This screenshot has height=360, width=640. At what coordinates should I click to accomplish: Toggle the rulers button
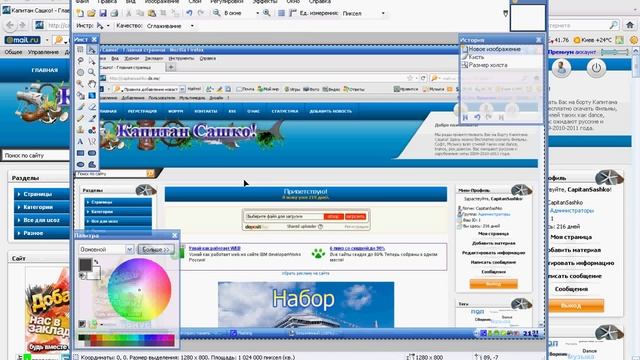click(293, 13)
